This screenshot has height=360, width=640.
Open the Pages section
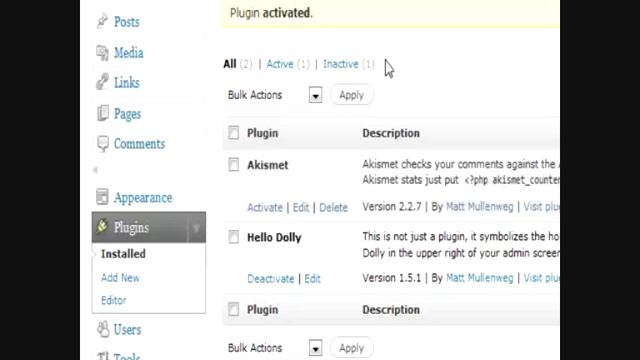point(127,114)
